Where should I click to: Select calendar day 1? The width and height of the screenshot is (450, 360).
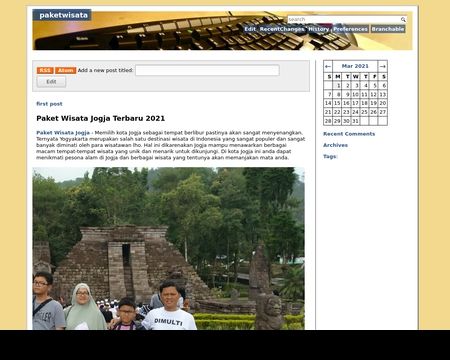338,86
